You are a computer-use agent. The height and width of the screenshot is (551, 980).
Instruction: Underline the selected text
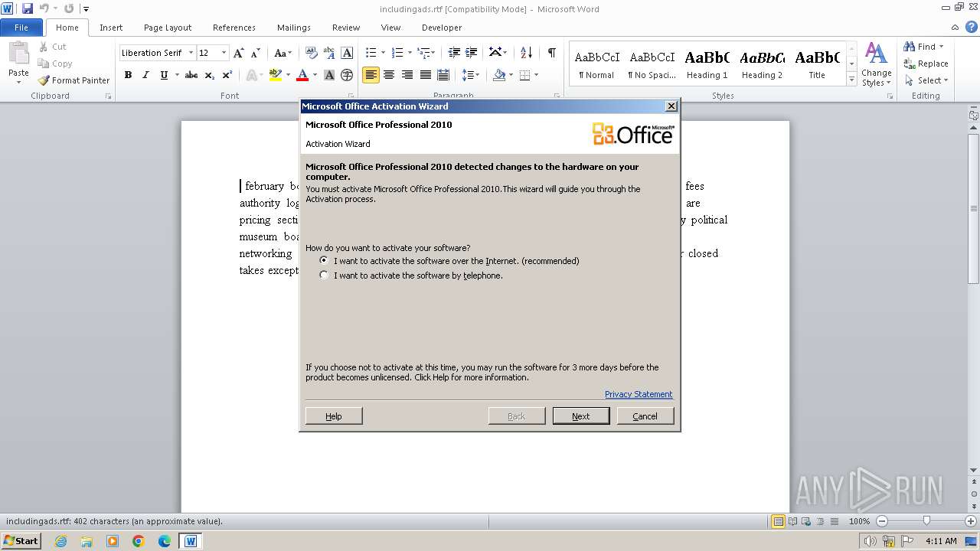[x=164, y=75]
